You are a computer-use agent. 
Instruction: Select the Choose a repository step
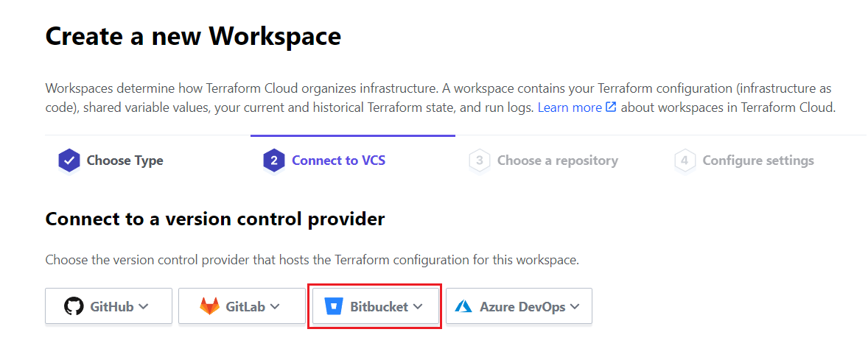[543, 160]
